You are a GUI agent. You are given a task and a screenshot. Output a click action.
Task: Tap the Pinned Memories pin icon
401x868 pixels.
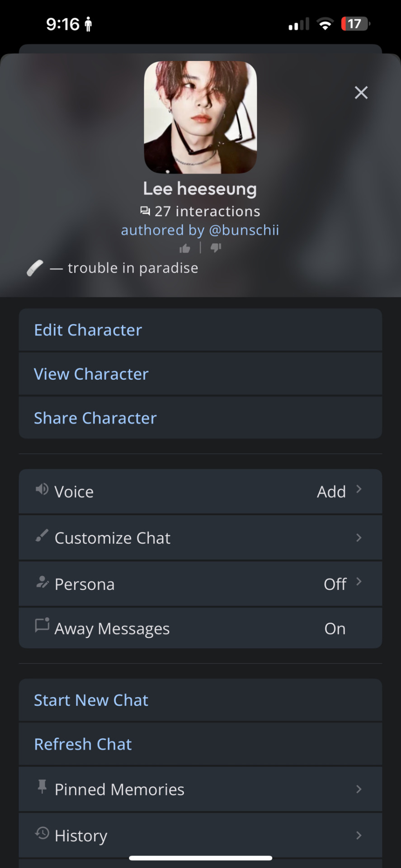[x=42, y=787]
